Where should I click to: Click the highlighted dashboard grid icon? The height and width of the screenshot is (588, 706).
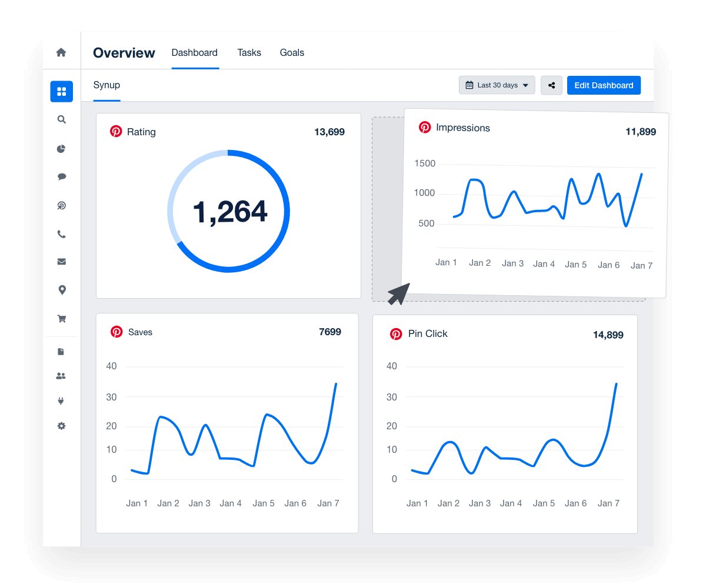[x=61, y=91]
